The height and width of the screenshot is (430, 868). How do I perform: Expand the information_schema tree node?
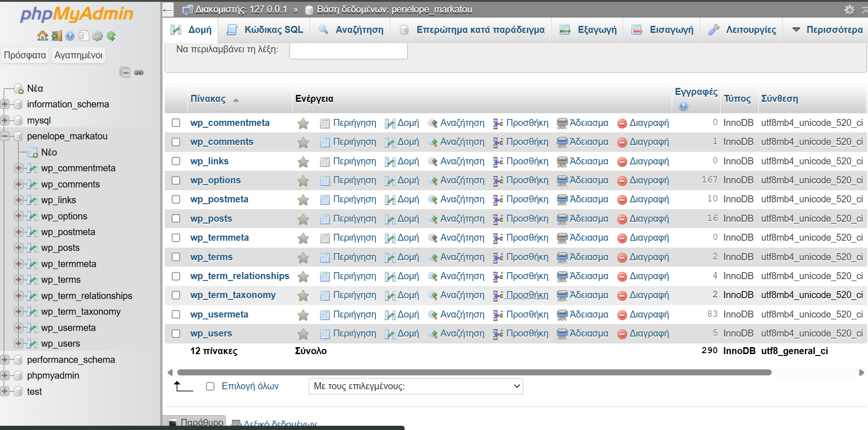5,104
